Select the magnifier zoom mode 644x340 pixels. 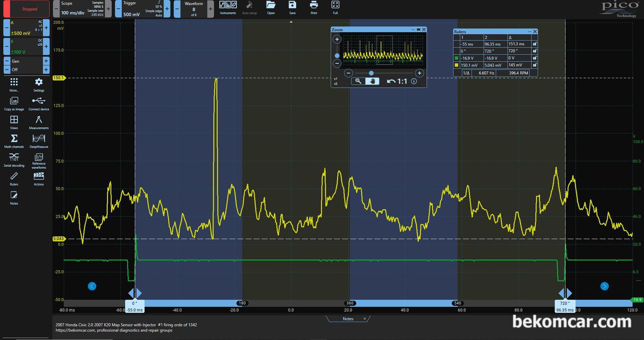tap(358, 81)
